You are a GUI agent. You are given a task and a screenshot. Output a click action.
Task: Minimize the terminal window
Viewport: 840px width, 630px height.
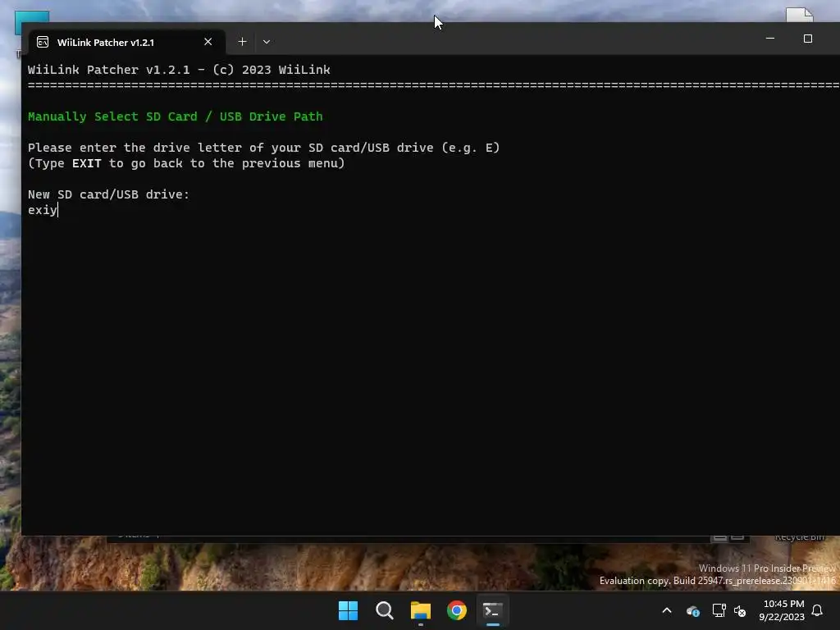point(770,39)
